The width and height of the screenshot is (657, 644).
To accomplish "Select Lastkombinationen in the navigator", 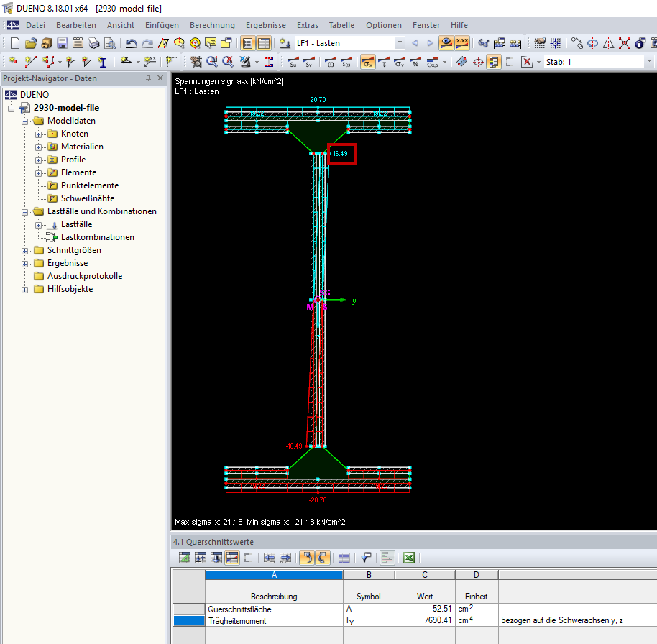I will pyautogui.click(x=97, y=237).
